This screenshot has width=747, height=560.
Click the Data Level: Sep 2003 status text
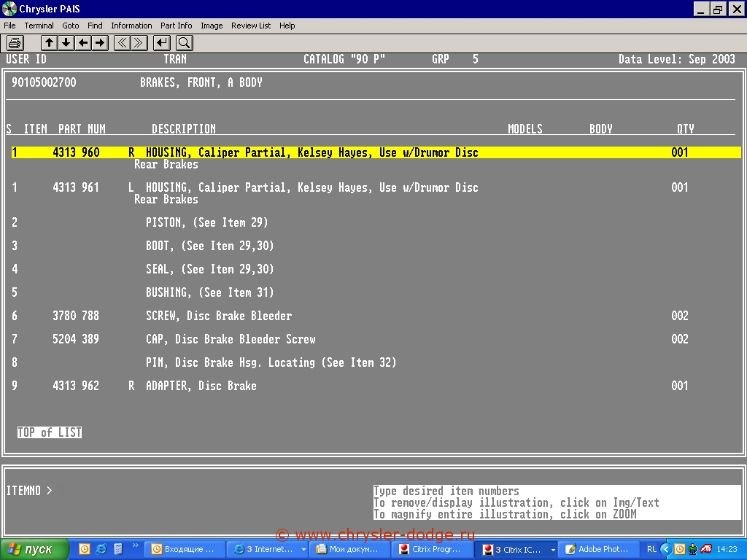coord(676,59)
